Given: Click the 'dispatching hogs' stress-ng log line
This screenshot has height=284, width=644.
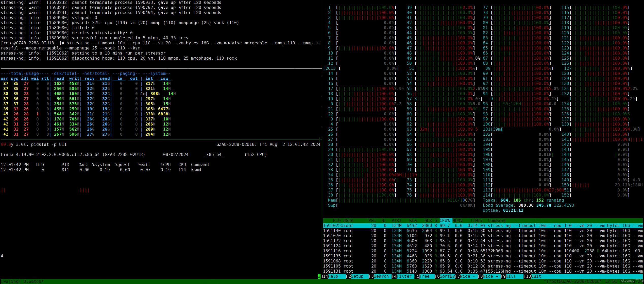Looking at the screenshot, I should coord(118,58).
